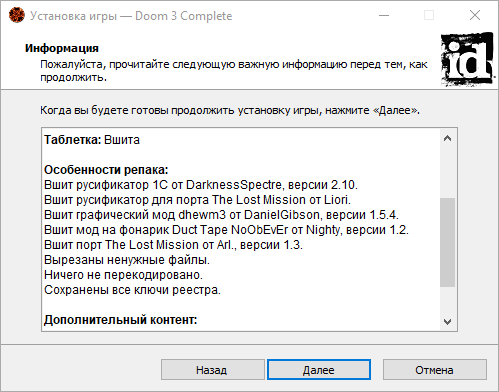499x392 pixels.
Task: Click the Doom 3 installer icon in the title bar
Action: [x=16, y=15]
